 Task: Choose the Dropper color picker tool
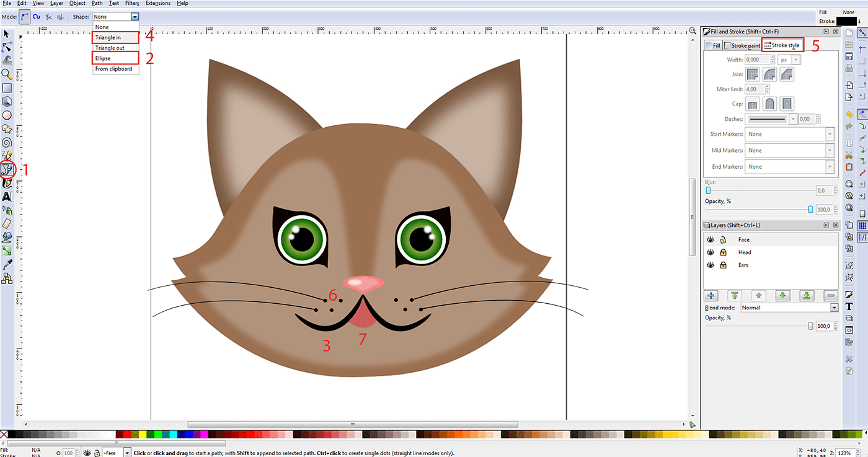(7, 265)
